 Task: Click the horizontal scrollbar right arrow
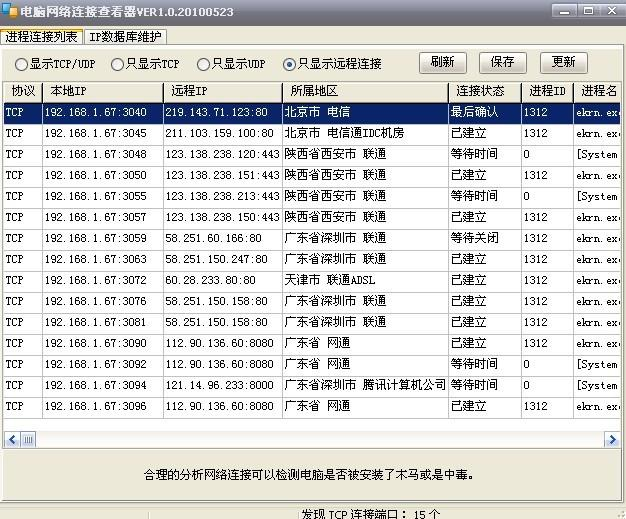612,440
